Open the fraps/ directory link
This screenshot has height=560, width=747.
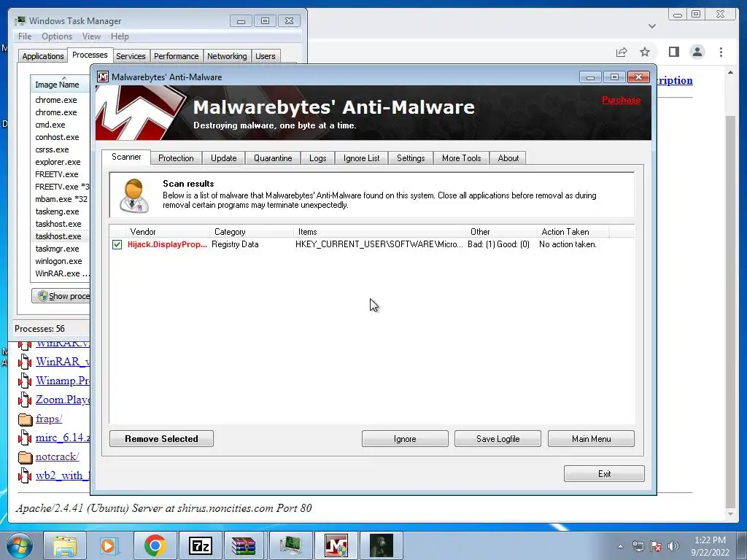click(49, 419)
